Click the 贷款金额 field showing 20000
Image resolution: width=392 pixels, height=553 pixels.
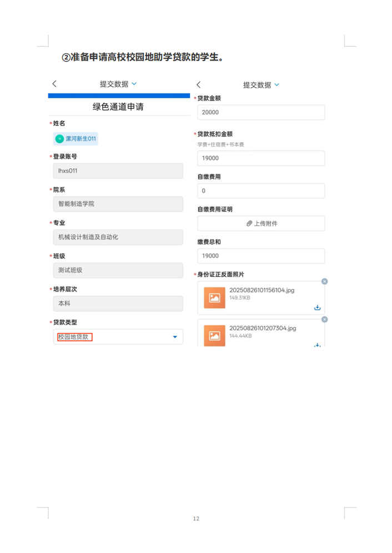coord(261,112)
